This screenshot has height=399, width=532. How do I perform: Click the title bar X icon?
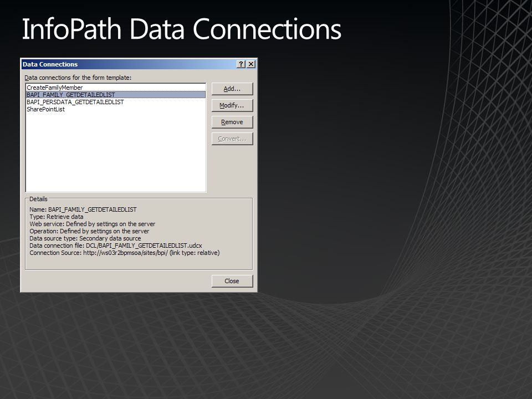[251, 64]
